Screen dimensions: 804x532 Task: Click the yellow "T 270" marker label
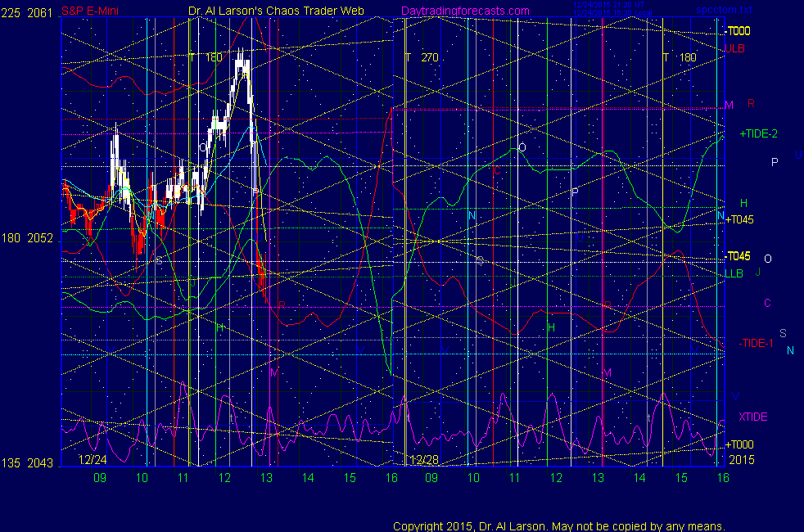422,57
